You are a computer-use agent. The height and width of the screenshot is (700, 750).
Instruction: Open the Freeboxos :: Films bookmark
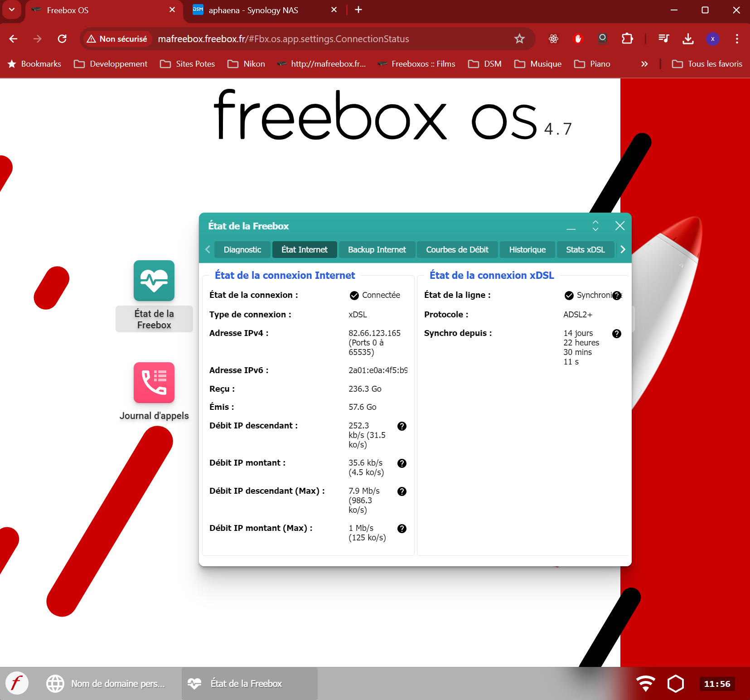pyautogui.click(x=416, y=64)
